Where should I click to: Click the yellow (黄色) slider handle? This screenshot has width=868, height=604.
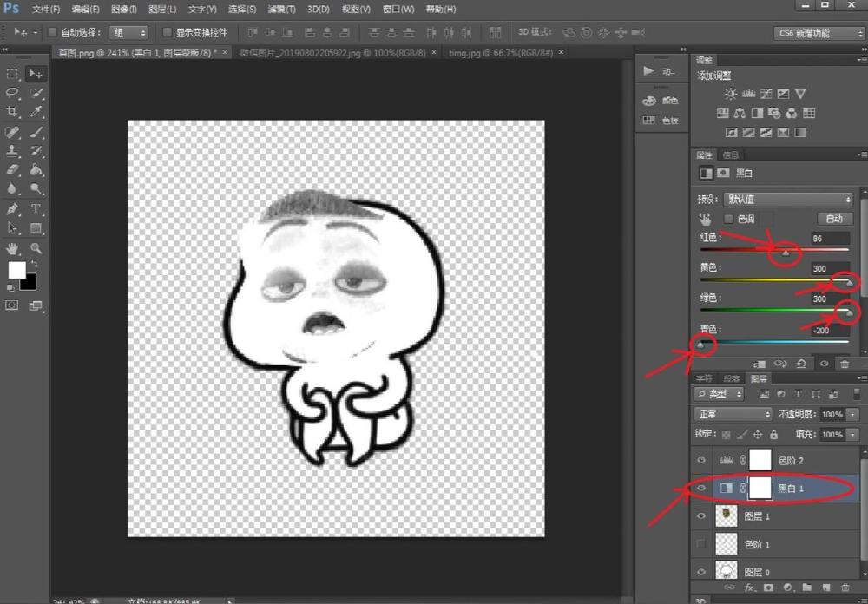click(849, 283)
